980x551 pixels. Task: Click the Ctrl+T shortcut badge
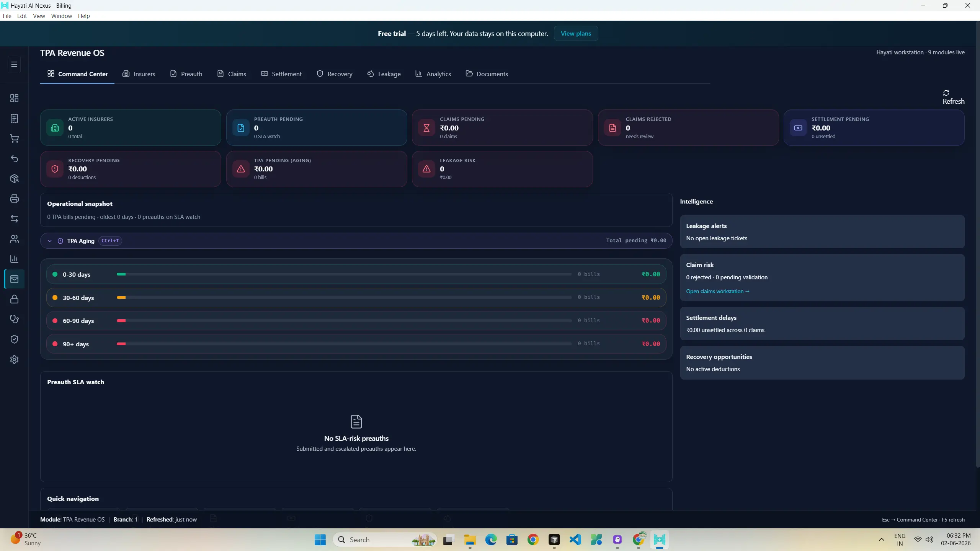110,241
